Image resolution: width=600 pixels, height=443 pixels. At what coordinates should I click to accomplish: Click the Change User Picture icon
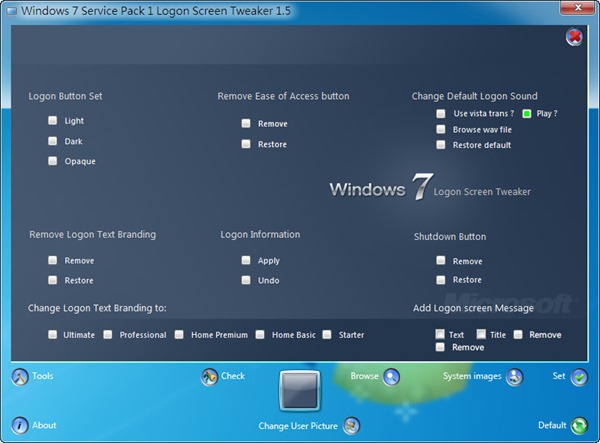pos(351,426)
